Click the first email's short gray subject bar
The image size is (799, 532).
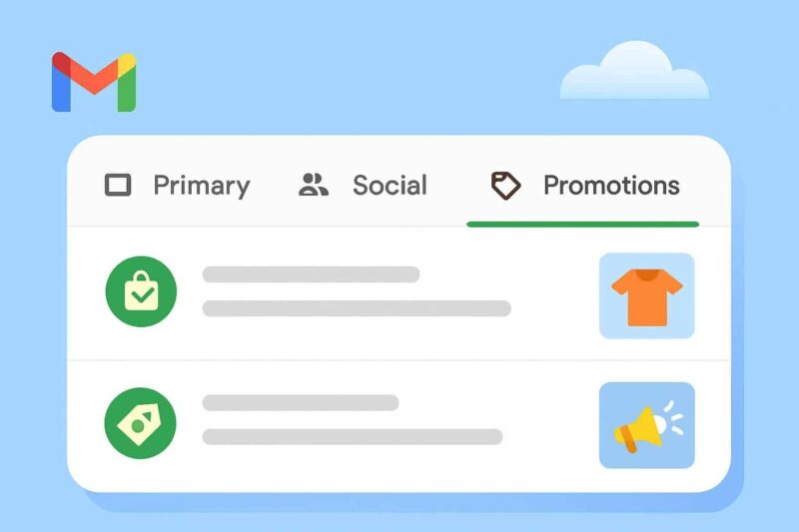pyautogui.click(x=311, y=274)
